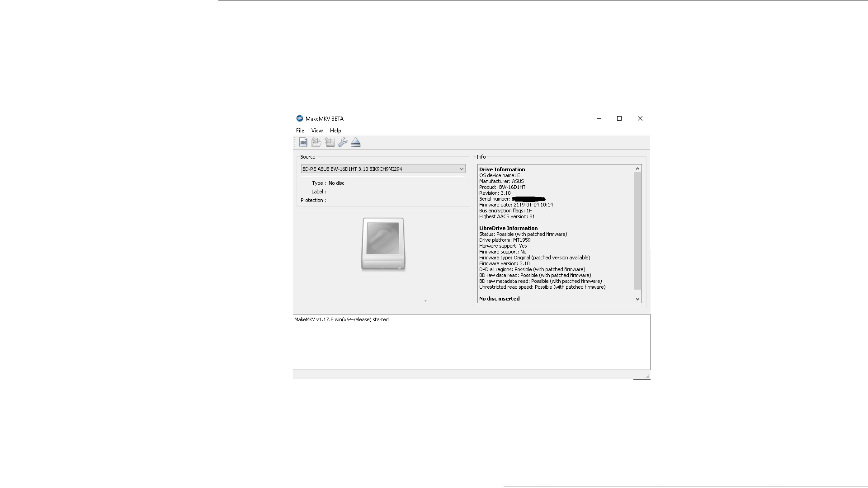Eject the disc with the eject icon

coord(356,142)
